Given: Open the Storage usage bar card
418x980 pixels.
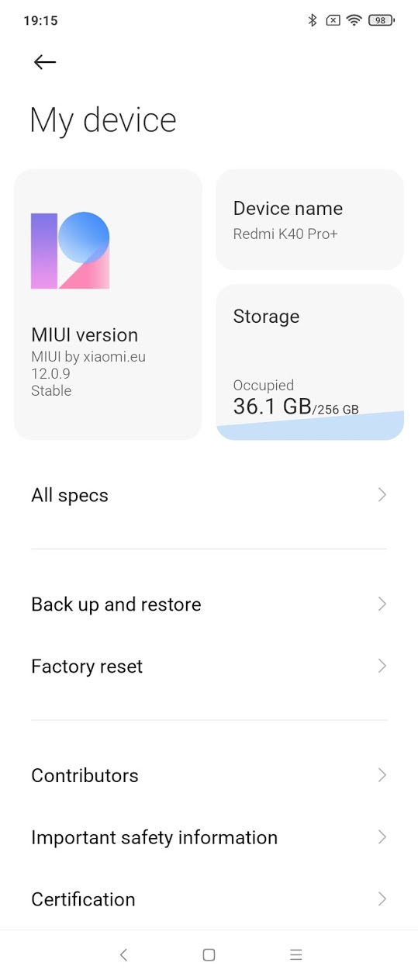Looking at the screenshot, I should (309, 362).
